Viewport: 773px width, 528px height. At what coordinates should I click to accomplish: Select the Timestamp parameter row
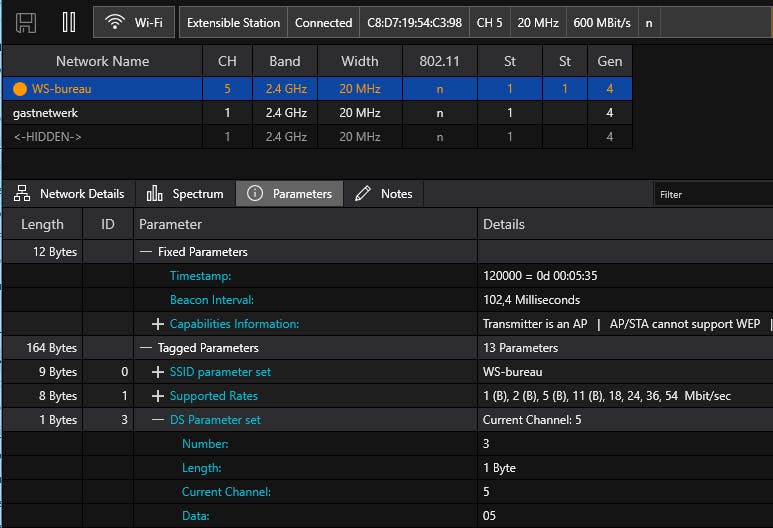(388, 276)
